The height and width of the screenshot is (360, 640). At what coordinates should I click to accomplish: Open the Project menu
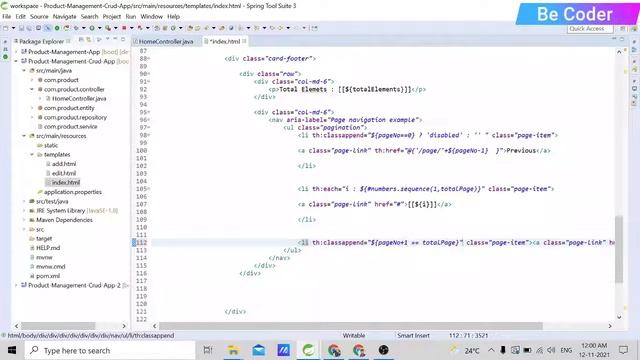(x=111, y=17)
